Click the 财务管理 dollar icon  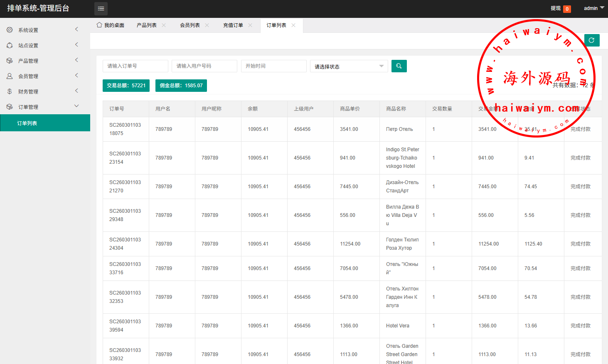(10, 91)
